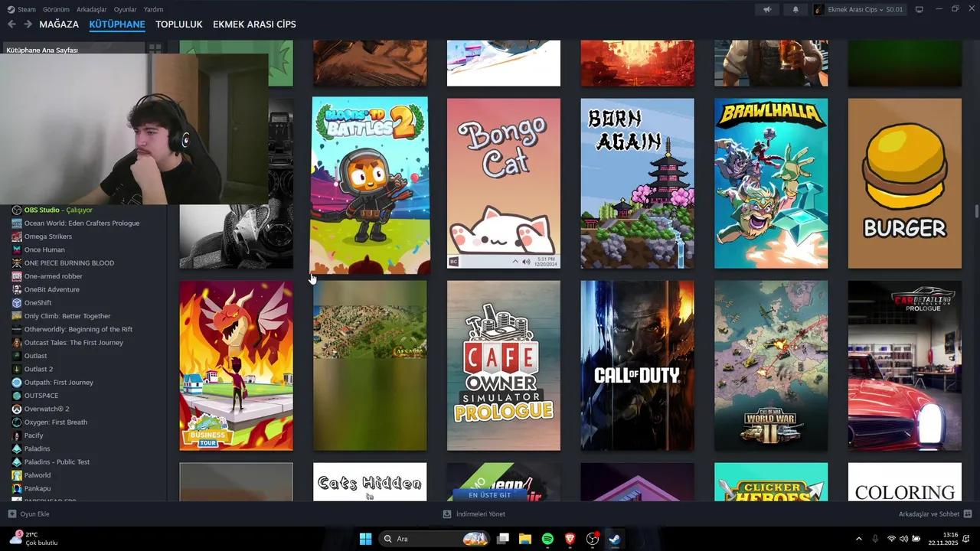980x551 pixels.
Task: Select OBS Studio in the game list
Action: [x=58, y=210]
